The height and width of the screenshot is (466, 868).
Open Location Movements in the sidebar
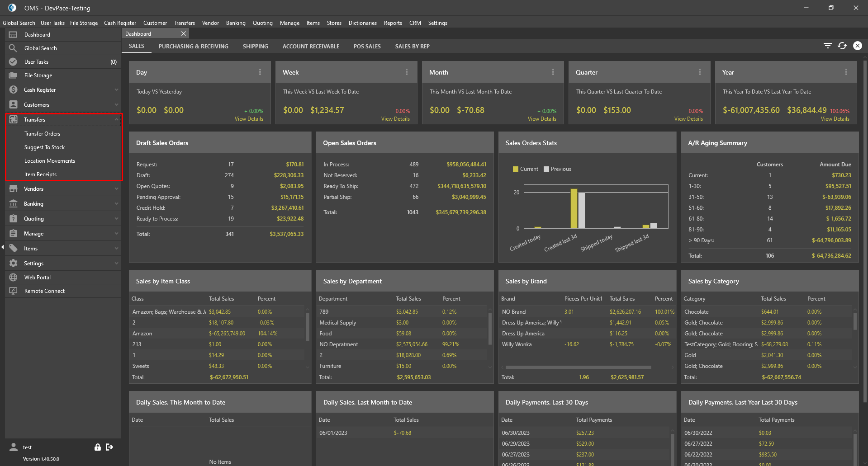pyautogui.click(x=50, y=161)
